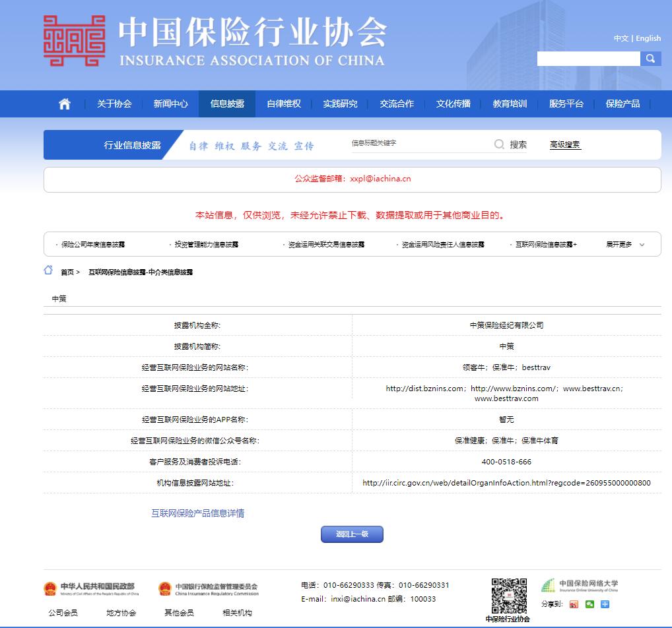672x628 pixels.
Task: Click the QR code image in the footer
Action: [509, 596]
